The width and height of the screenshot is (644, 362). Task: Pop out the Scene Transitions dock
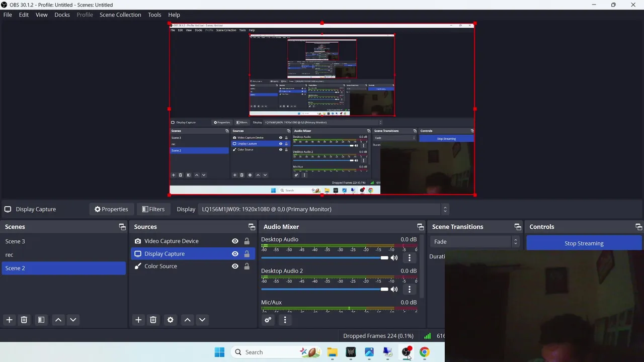517,227
